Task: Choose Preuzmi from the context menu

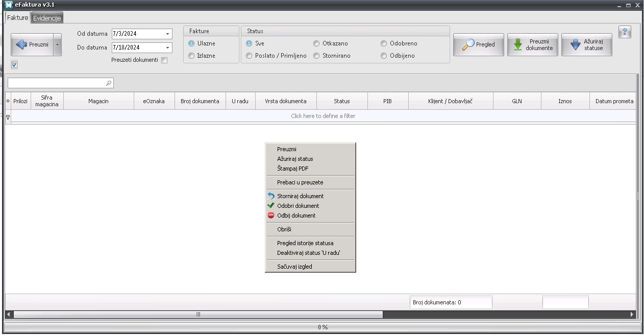Action: (310, 149)
